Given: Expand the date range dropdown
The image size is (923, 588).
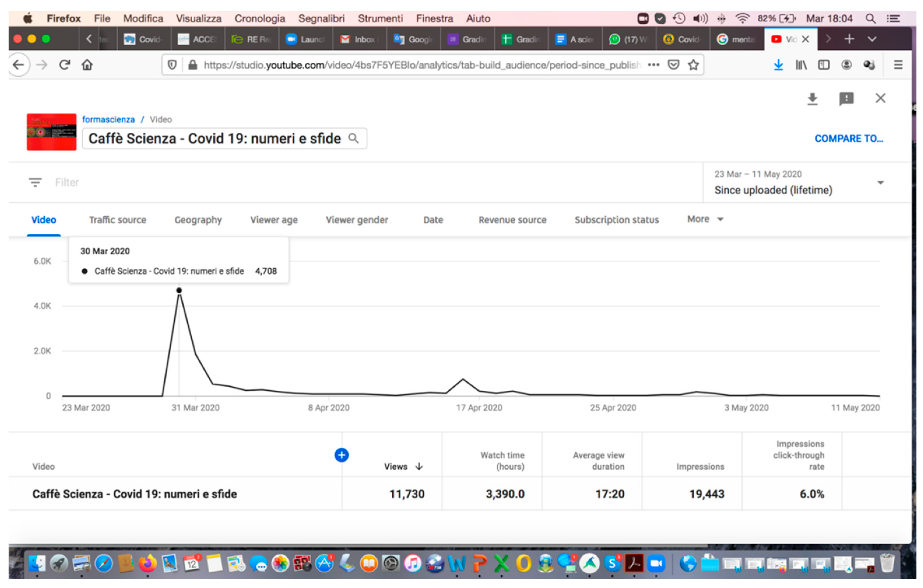Looking at the screenshot, I should coord(880,183).
